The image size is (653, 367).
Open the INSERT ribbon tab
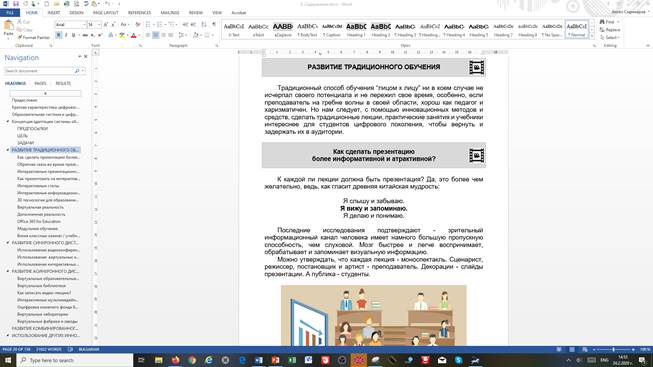[x=54, y=13]
